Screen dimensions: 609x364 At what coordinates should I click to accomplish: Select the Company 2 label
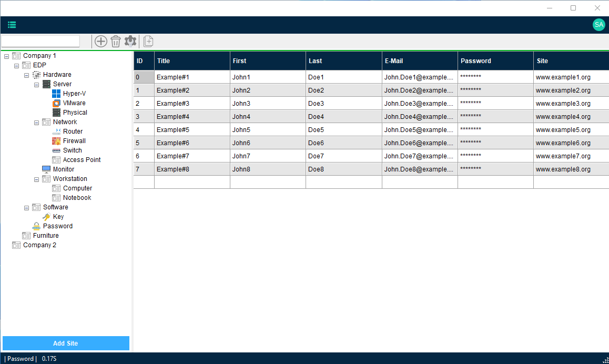click(x=39, y=245)
